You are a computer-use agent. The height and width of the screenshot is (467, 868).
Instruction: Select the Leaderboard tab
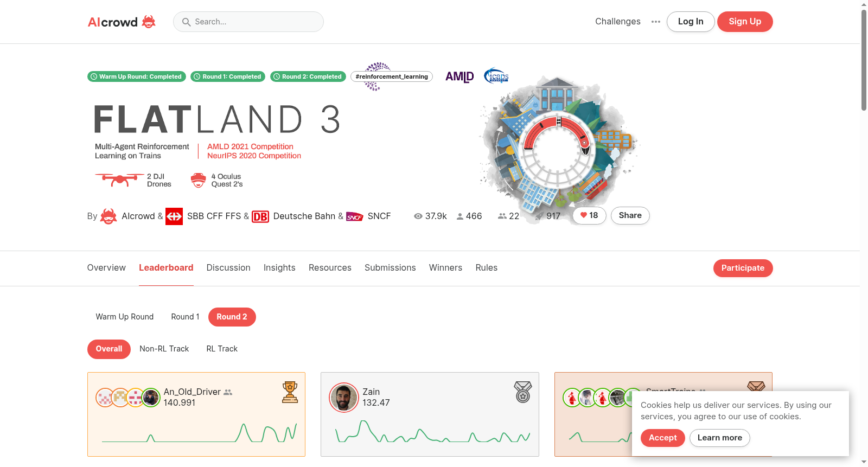(x=166, y=268)
